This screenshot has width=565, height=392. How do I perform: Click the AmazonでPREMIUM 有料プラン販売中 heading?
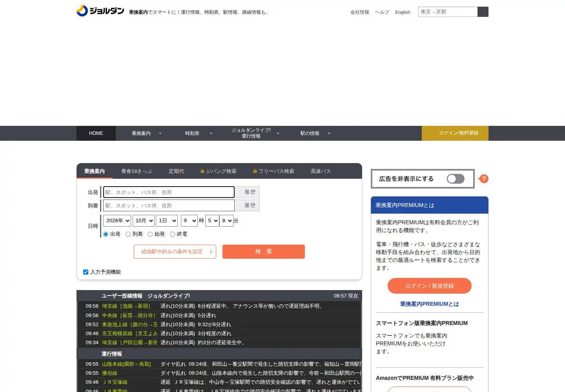425,378
